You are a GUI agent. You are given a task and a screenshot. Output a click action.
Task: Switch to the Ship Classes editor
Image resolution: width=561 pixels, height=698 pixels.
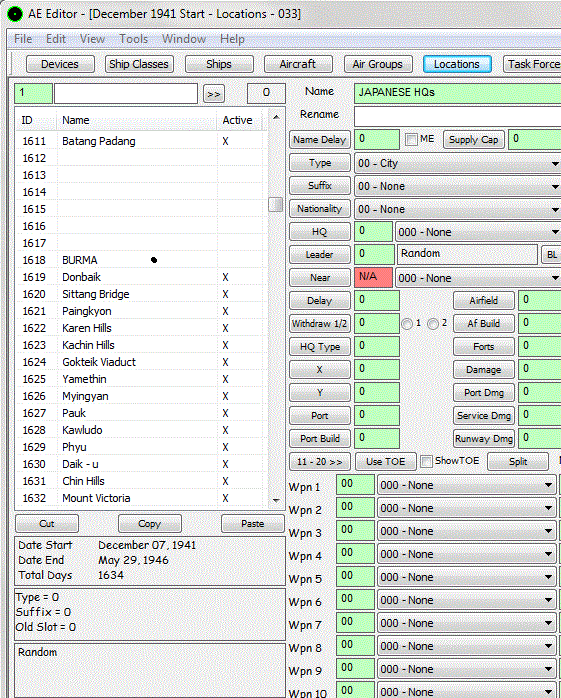tap(139, 64)
